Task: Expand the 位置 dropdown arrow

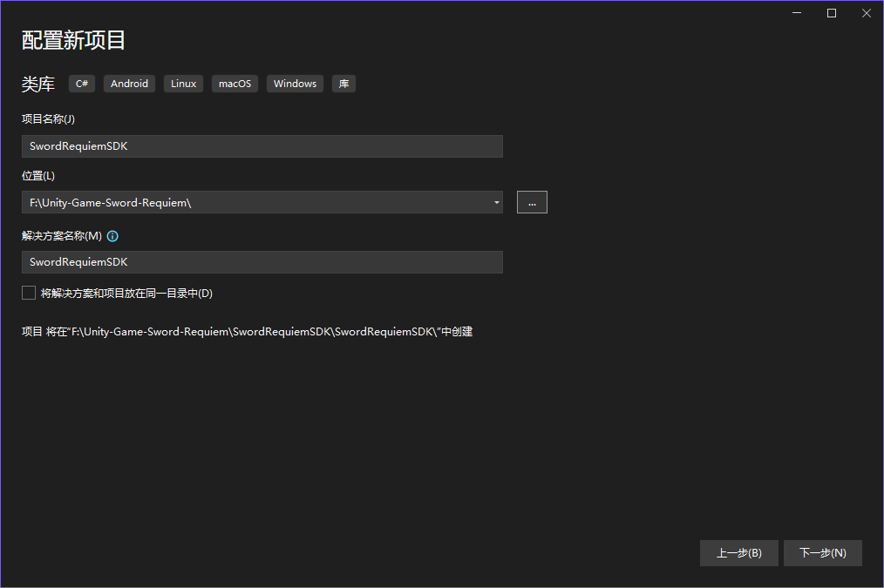Action: pyautogui.click(x=496, y=203)
